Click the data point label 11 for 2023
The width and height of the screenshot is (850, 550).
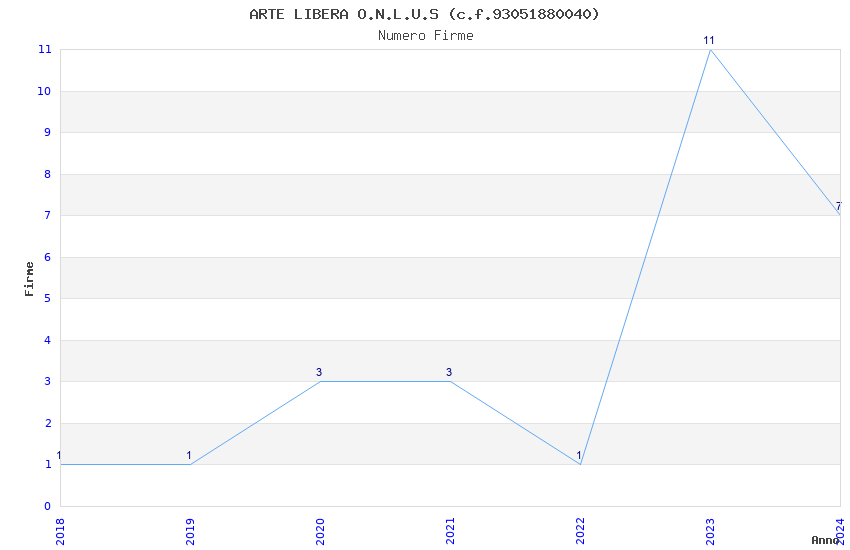pyautogui.click(x=709, y=40)
